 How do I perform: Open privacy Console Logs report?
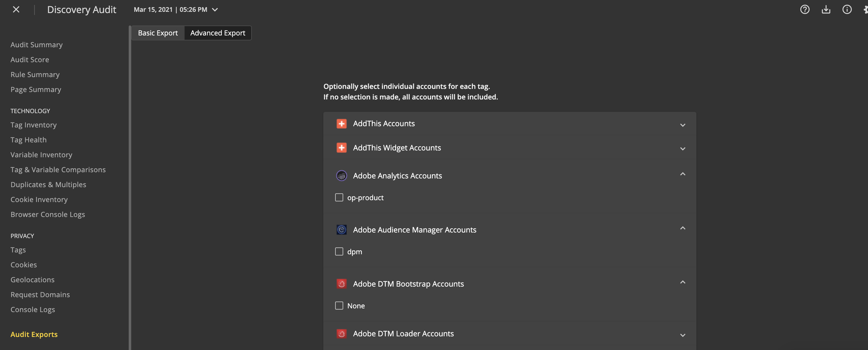coord(33,310)
